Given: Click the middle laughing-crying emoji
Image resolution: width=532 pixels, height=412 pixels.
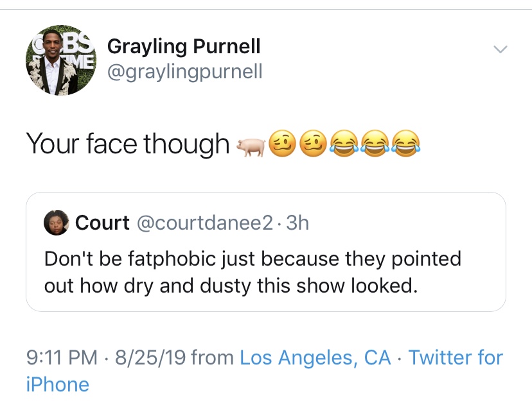Looking at the screenshot, I should [x=375, y=144].
